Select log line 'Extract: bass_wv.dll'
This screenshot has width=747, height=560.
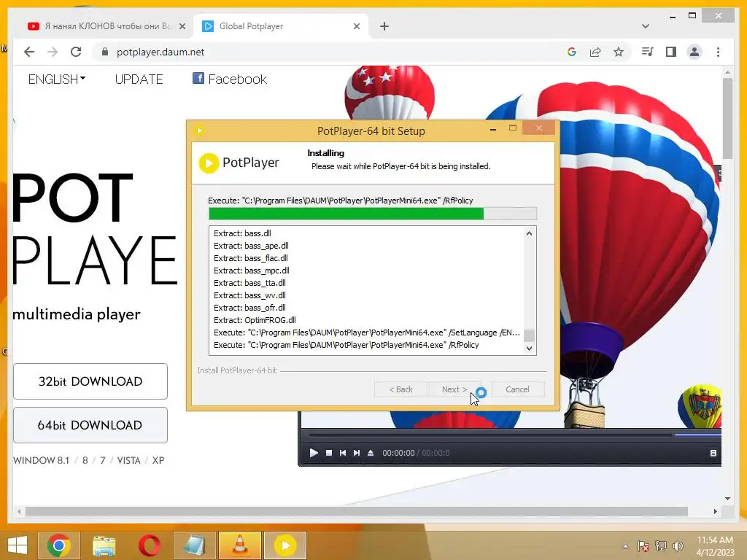coord(249,295)
